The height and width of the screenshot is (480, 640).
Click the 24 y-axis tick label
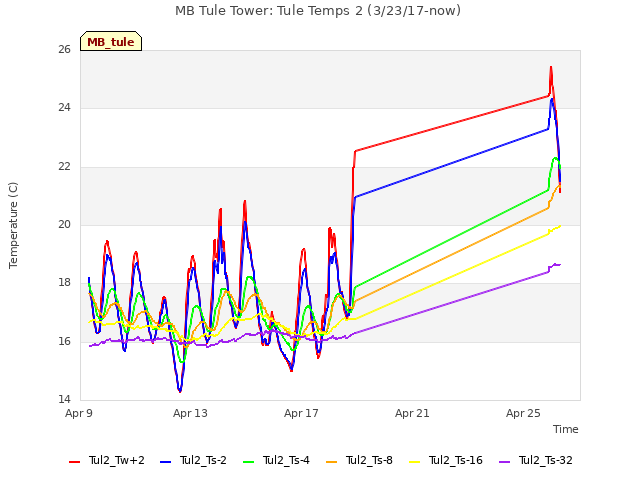tap(64, 108)
